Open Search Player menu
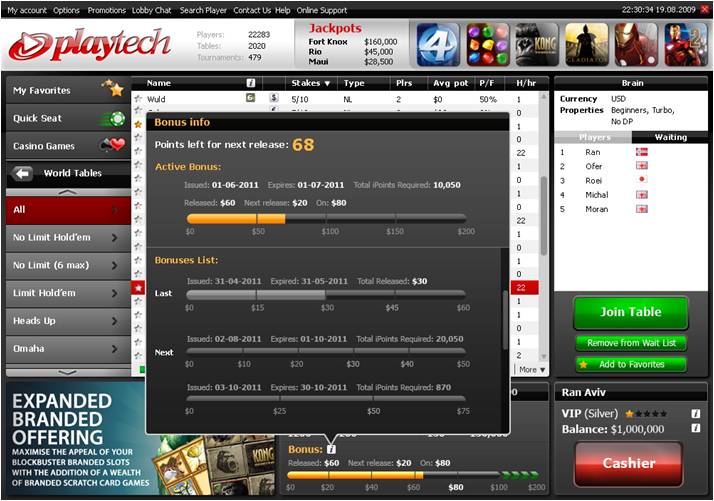 point(203,10)
